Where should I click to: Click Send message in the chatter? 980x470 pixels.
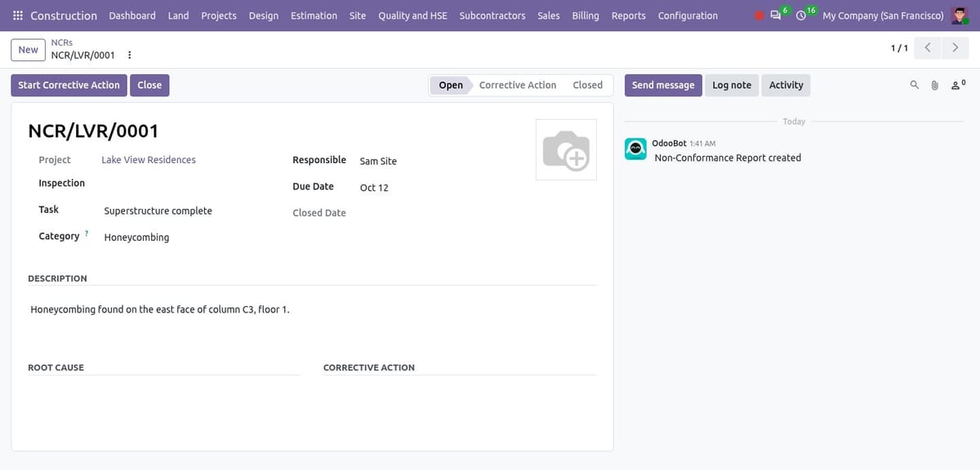click(x=663, y=85)
